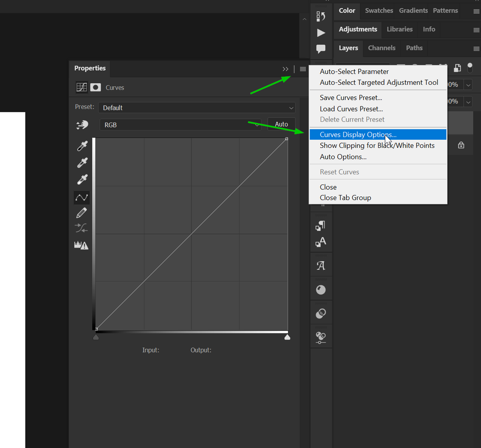Switch to the Adjustments tab
Image resolution: width=481 pixels, height=448 pixels.
pyautogui.click(x=358, y=29)
